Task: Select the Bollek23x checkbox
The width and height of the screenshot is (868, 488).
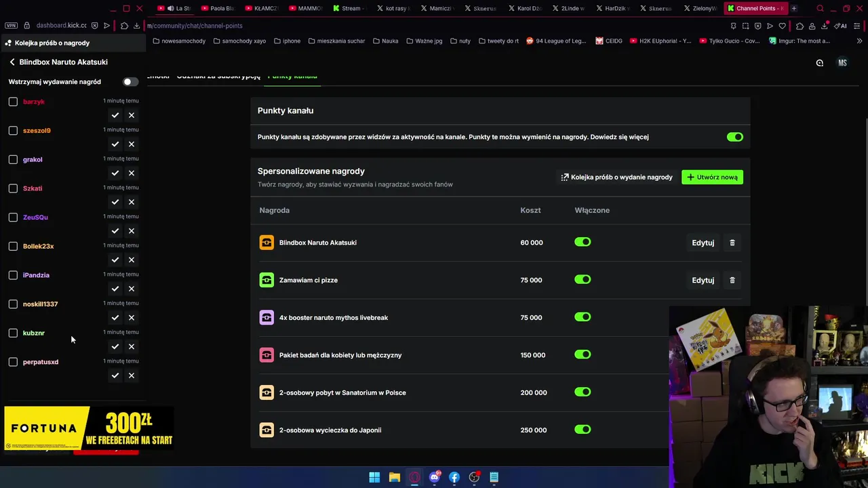Action: (13, 246)
